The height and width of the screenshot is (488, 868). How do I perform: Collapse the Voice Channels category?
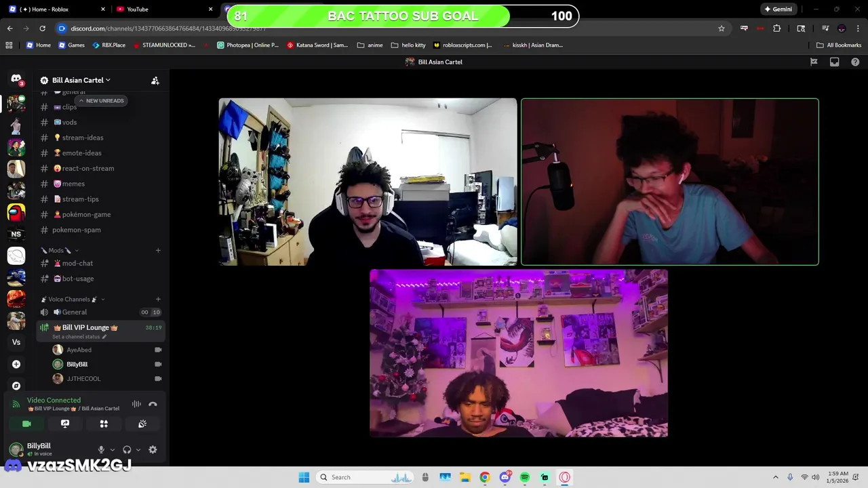[x=73, y=299]
